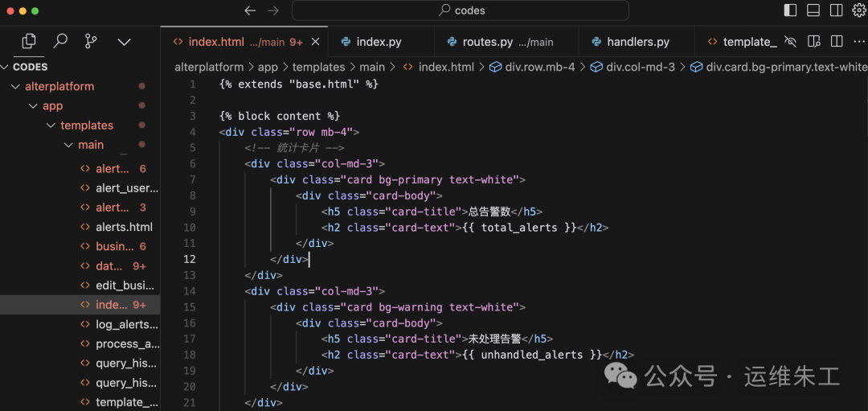
Task: Toggle the bottom panel layout
Action: (x=813, y=10)
